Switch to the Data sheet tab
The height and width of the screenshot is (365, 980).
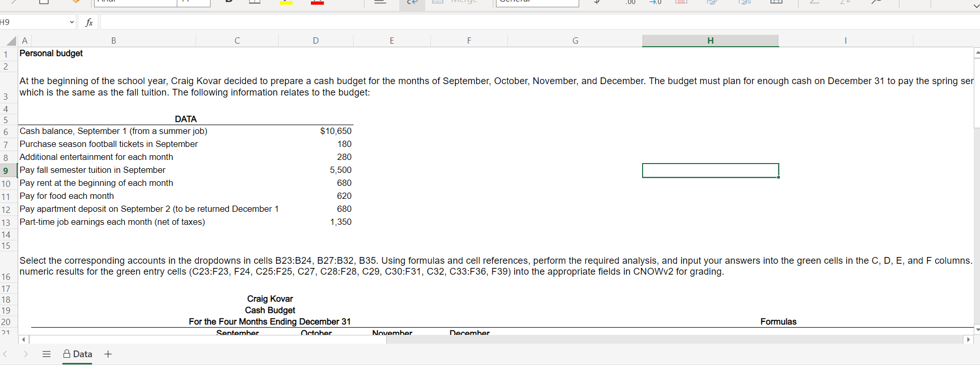tap(77, 354)
